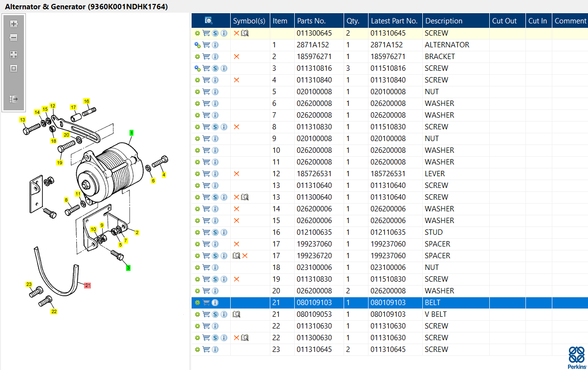Click the cart icon in the BRACKET row

(206, 57)
